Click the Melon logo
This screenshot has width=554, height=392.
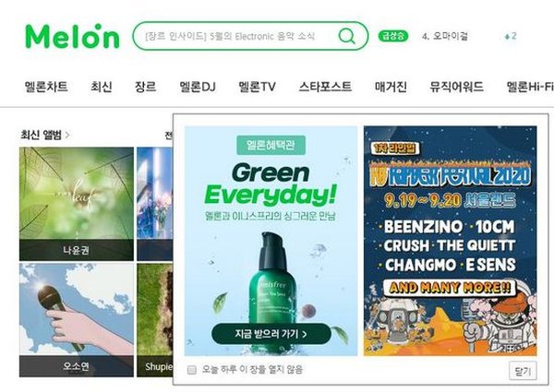(x=72, y=36)
